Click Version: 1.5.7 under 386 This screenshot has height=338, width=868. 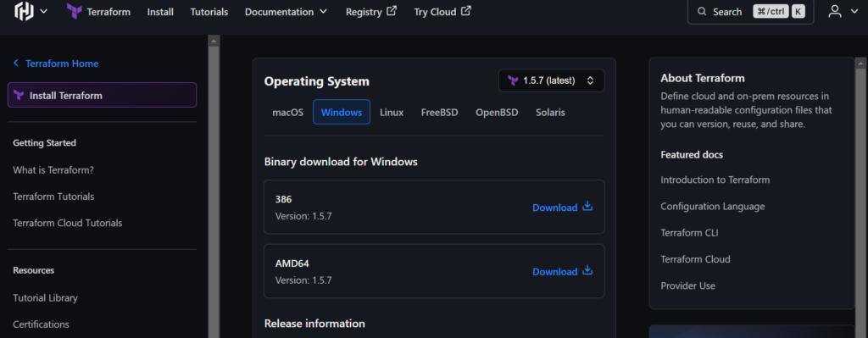[303, 216]
